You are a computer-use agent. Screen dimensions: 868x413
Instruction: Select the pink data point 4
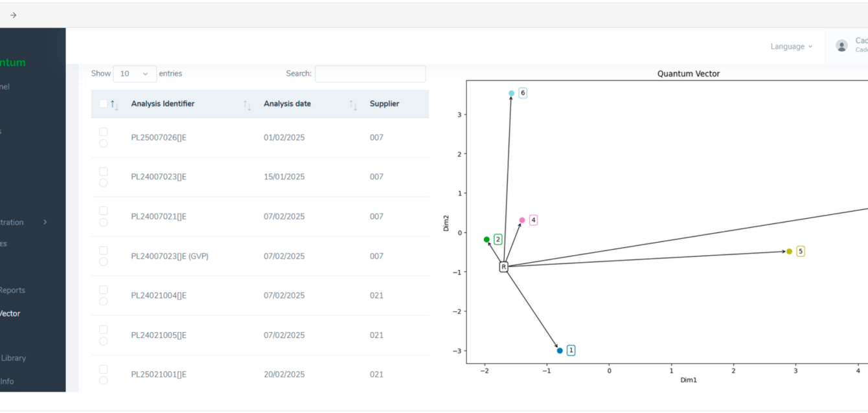pos(522,220)
